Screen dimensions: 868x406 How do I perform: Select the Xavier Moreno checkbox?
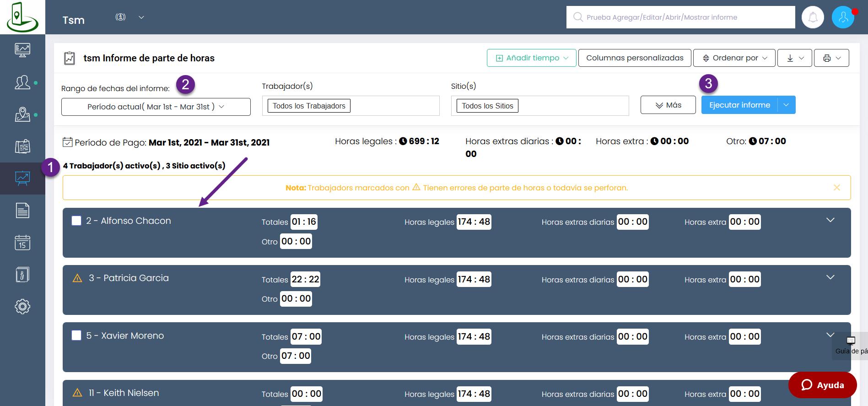click(x=76, y=336)
